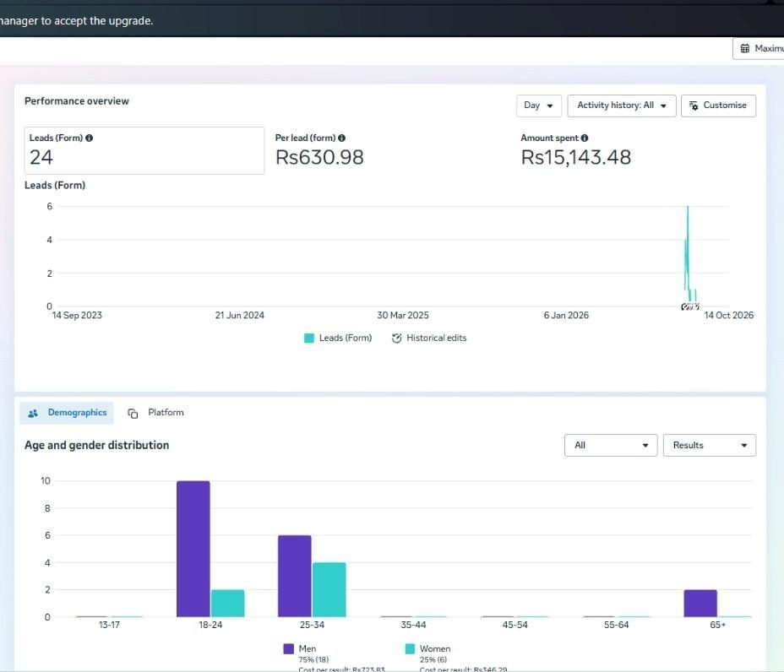784x672 pixels.
Task: Click the Customise button
Action: click(x=718, y=106)
